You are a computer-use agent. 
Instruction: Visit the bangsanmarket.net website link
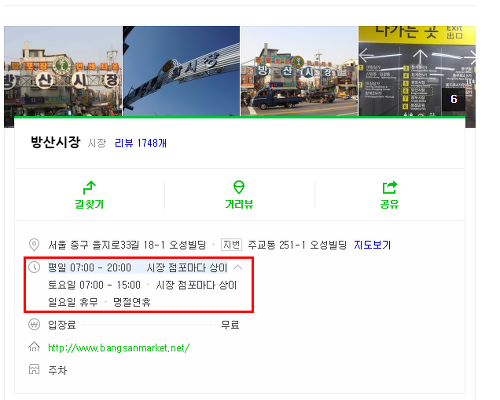point(119,348)
